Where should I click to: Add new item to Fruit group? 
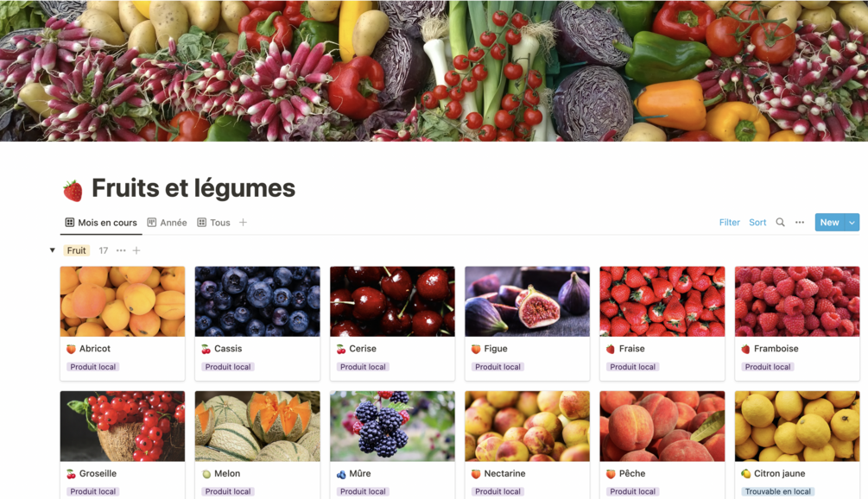(x=136, y=250)
